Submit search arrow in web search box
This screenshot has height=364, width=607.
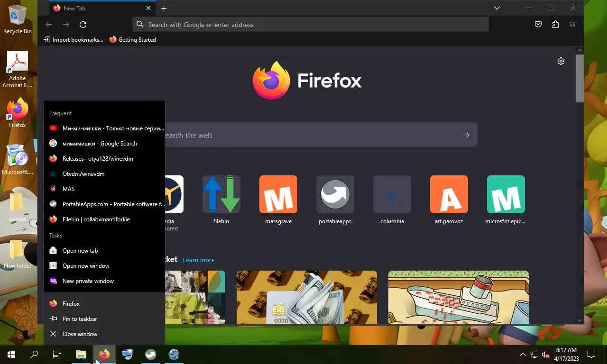466,135
